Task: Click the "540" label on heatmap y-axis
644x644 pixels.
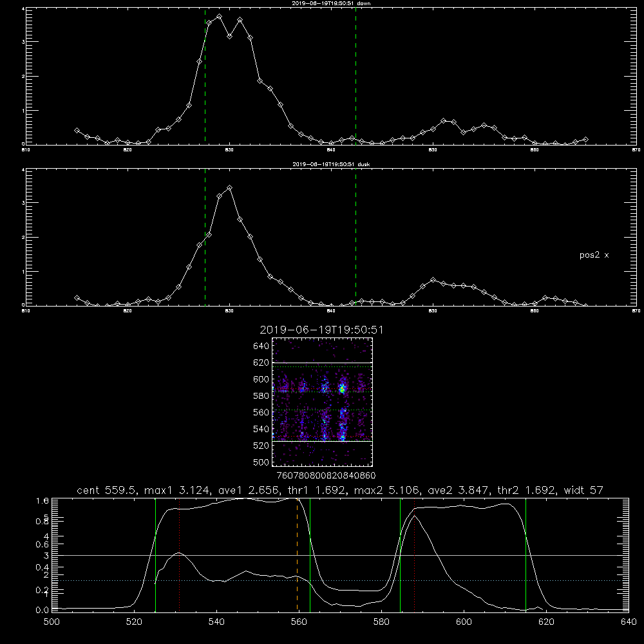Action: (261, 429)
